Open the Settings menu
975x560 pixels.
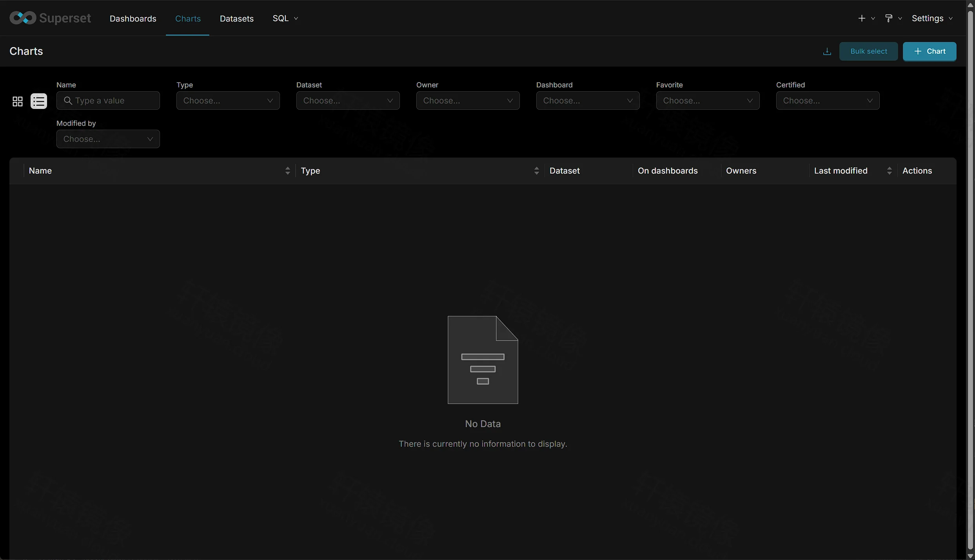pos(932,18)
